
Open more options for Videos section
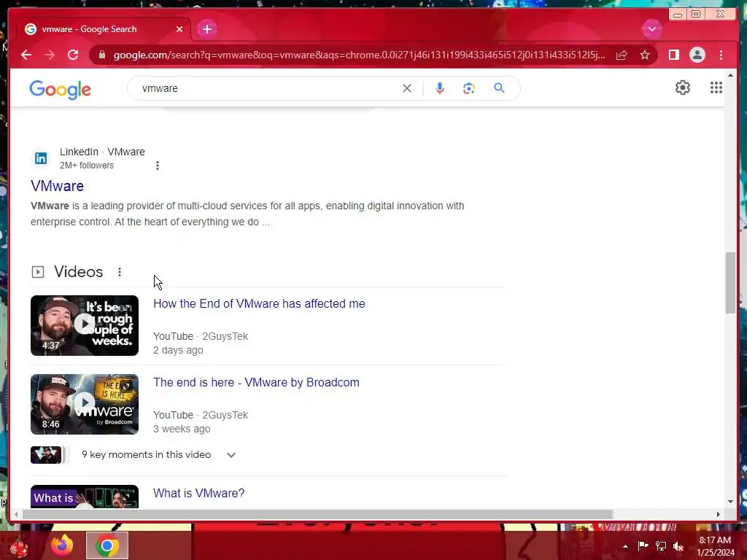coord(120,272)
